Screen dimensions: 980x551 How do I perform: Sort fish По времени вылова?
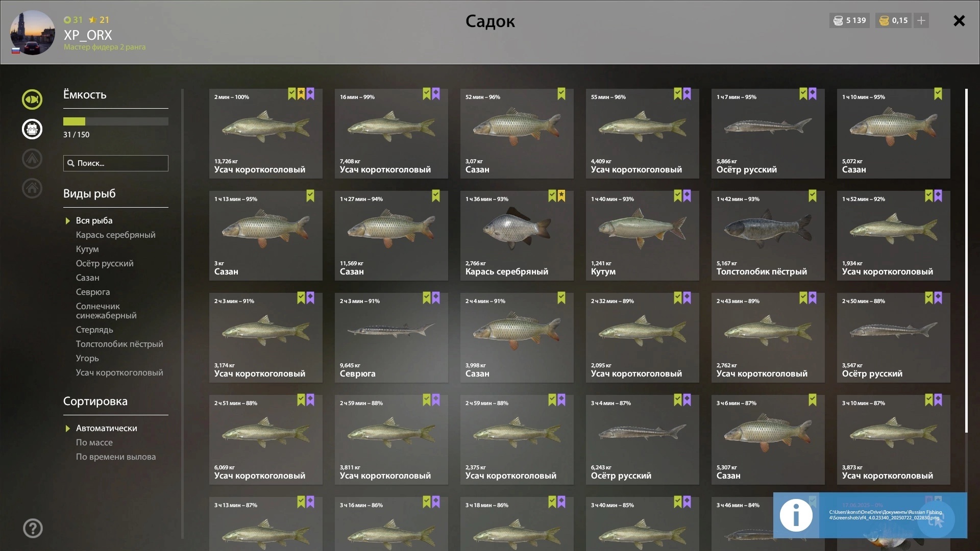(116, 457)
